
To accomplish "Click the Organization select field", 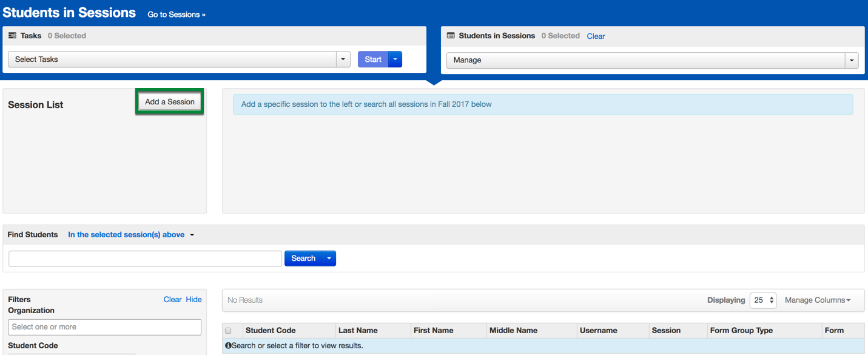I will 104,327.
